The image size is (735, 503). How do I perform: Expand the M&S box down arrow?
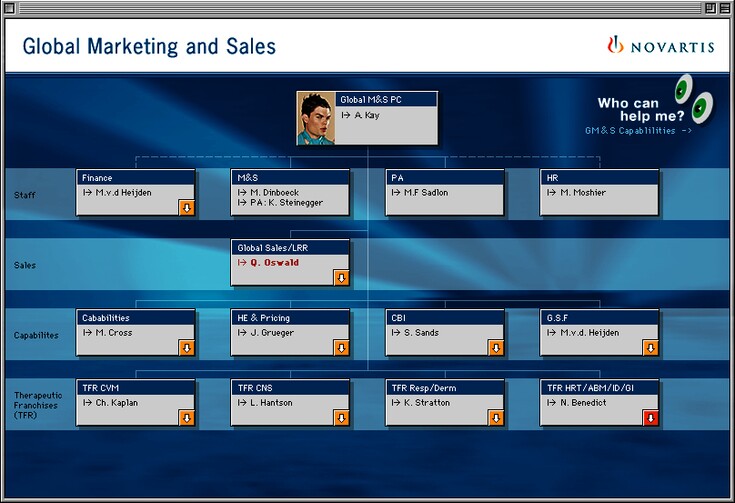point(342,207)
